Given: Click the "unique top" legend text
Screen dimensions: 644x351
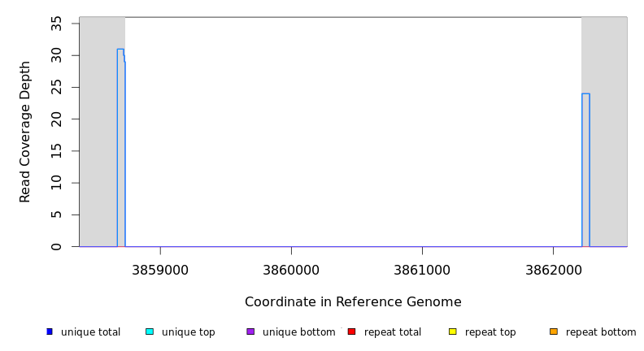Looking at the screenshot, I should click(x=188, y=332).
